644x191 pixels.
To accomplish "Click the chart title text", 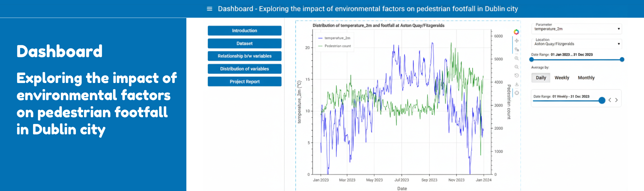I will tap(379, 26).
